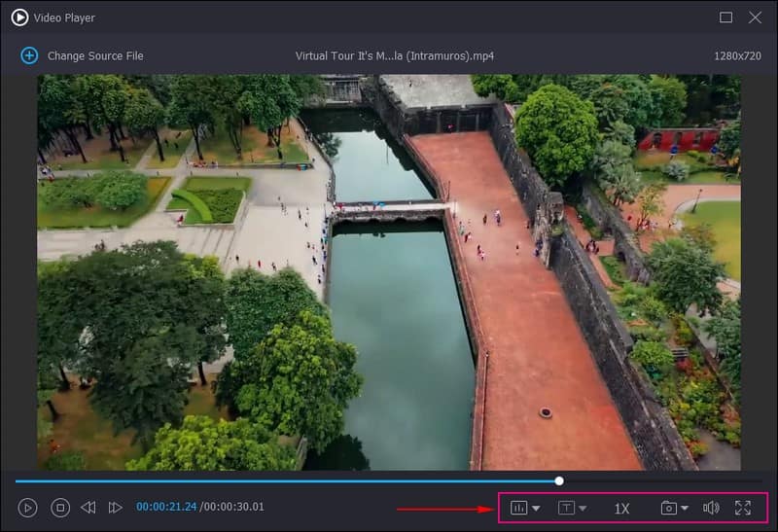This screenshot has width=778, height=532.
Task: Mute the volume speaker icon
Action: (x=711, y=508)
